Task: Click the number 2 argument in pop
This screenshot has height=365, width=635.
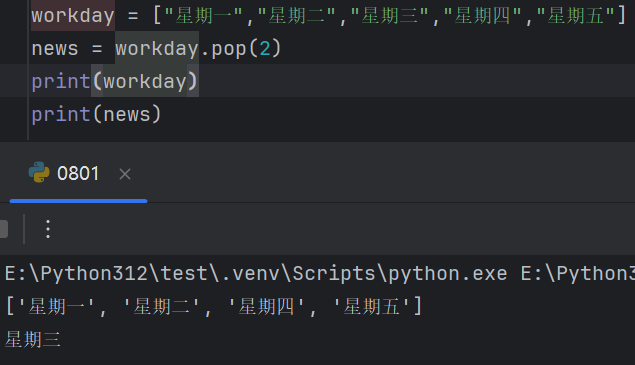Action: click(x=265, y=49)
